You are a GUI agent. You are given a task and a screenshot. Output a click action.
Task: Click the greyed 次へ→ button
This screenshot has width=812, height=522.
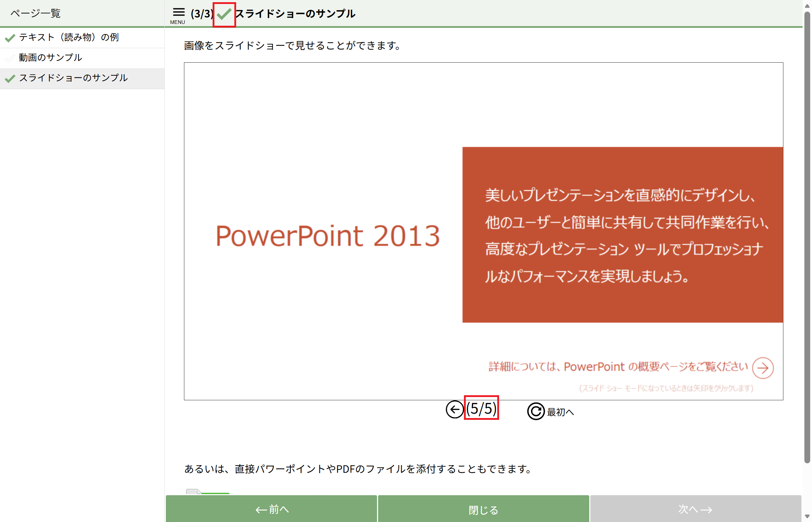[695, 509]
